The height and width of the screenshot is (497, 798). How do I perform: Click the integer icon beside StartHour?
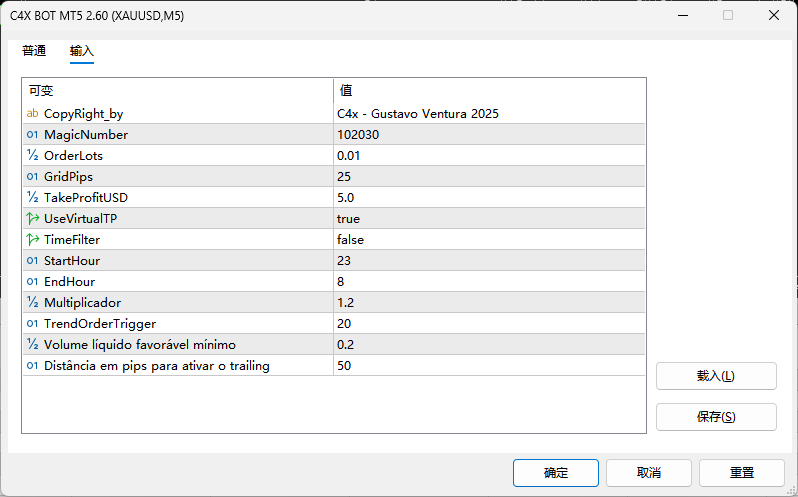pos(32,260)
